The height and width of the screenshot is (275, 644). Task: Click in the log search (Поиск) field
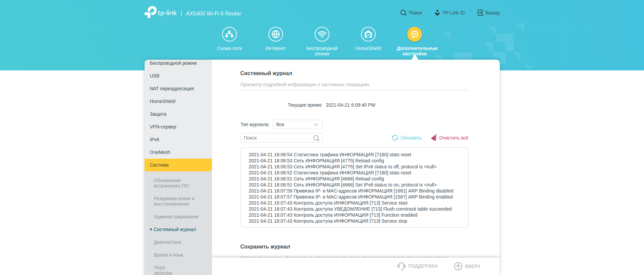277,138
